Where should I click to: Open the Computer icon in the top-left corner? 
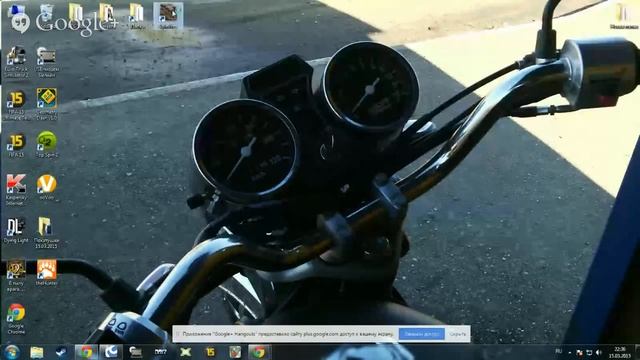(x=16, y=12)
